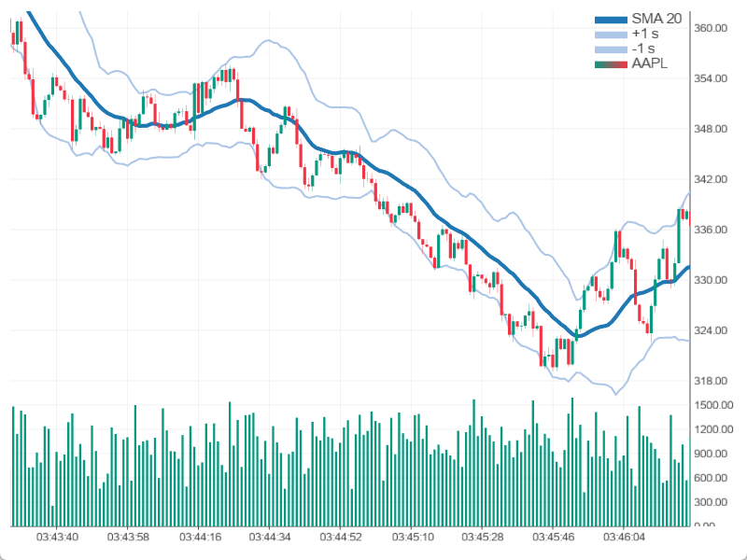747x560 pixels.
Task: Toggle the +1 s legend label
Action: [643, 34]
